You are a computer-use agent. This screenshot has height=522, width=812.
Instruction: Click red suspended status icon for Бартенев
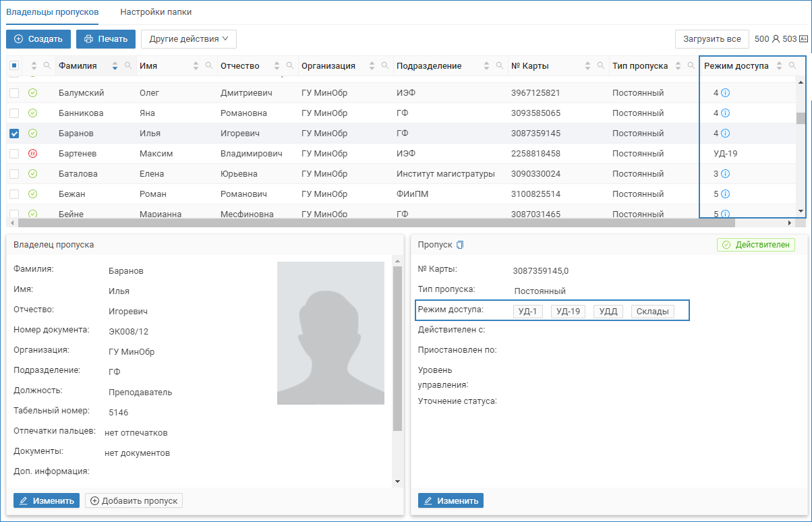pyautogui.click(x=32, y=154)
